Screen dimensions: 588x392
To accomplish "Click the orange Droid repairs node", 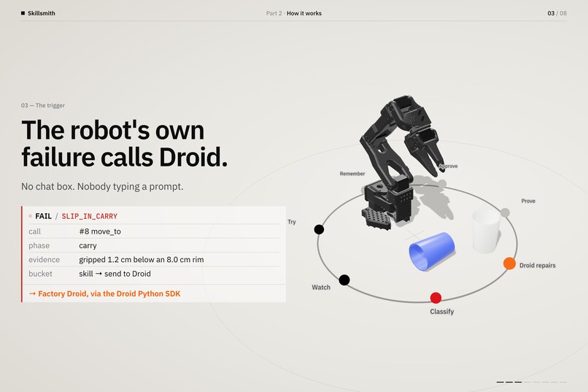I will pyautogui.click(x=509, y=264).
